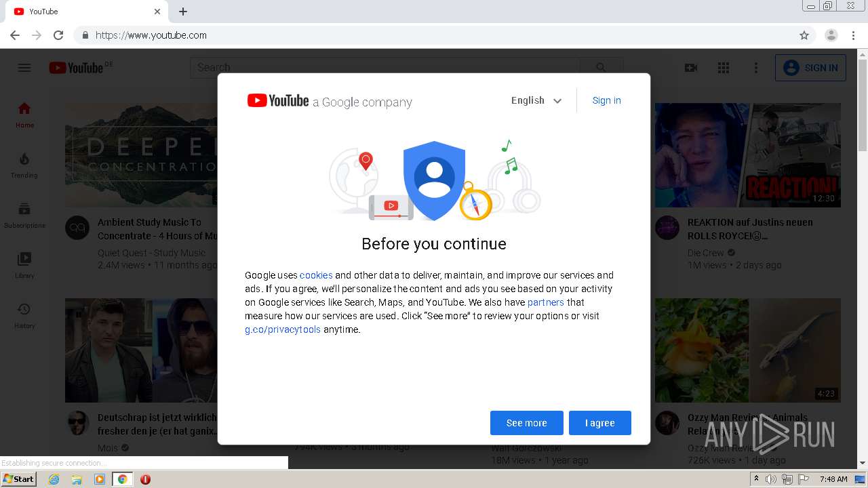
Task: Go back with the browser back arrow
Action: coord(15,35)
